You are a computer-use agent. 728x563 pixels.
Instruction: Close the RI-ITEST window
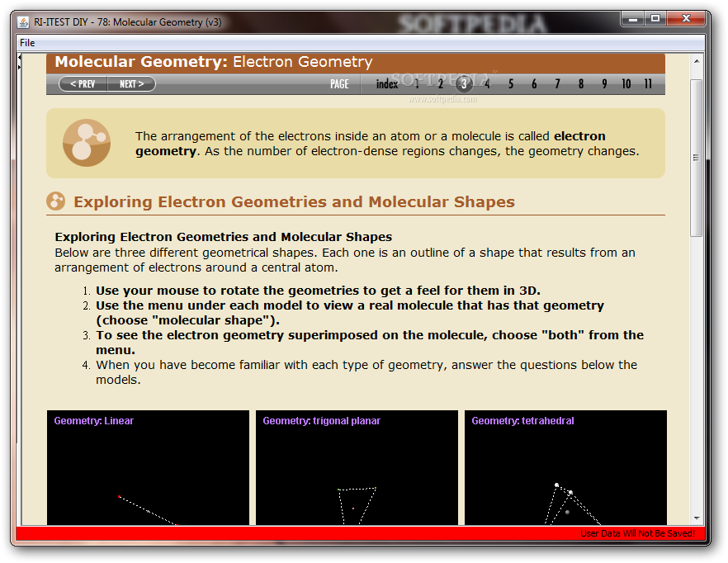(x=686, y=19)
